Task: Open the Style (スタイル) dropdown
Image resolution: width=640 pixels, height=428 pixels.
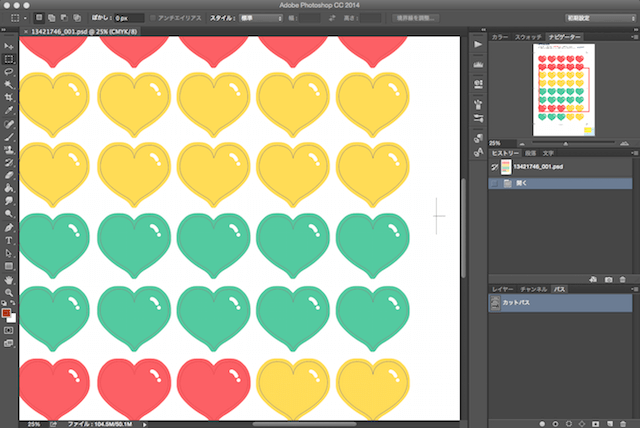Action: point(261,18)
